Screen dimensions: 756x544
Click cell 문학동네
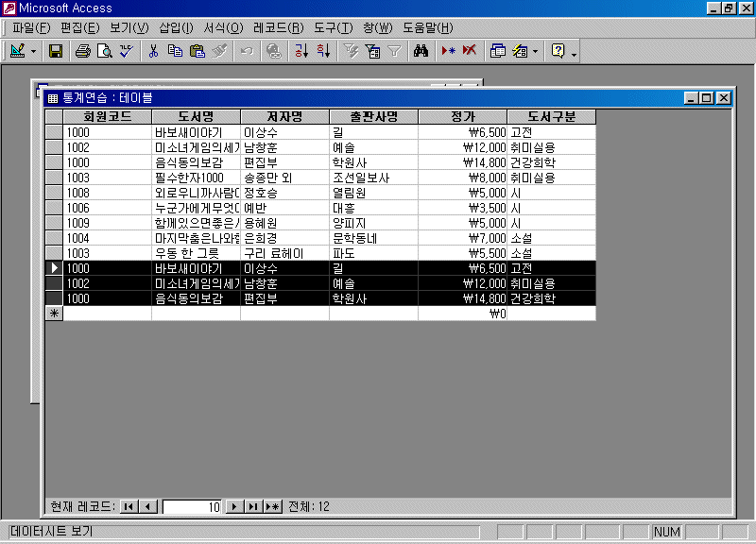[x=373, y=238]
